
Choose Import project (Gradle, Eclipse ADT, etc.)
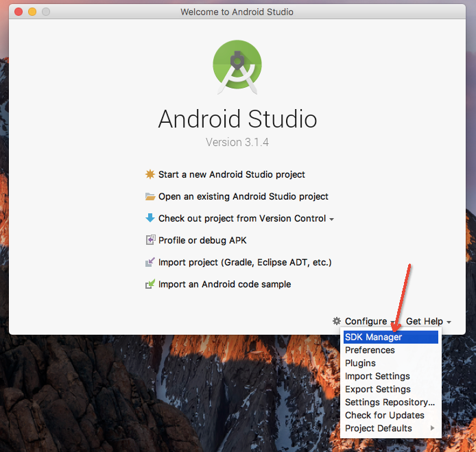click(x=245, y=262)
